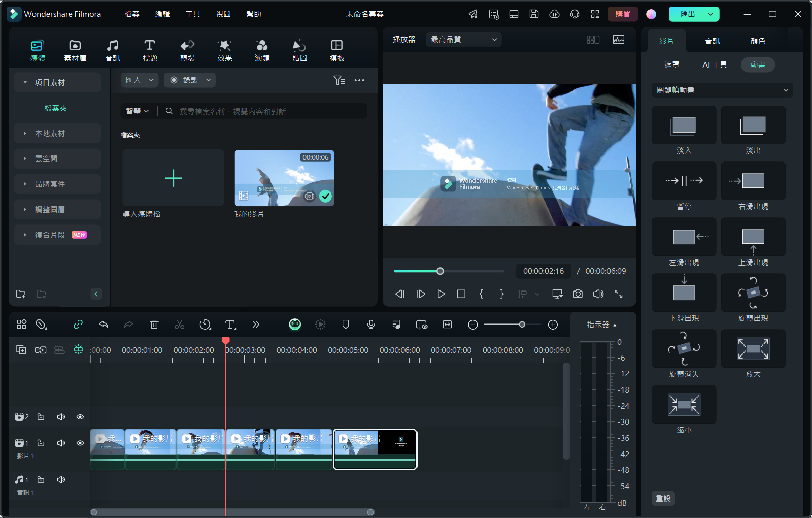Start voiceover recording with microphone icon

coord(371,325)
